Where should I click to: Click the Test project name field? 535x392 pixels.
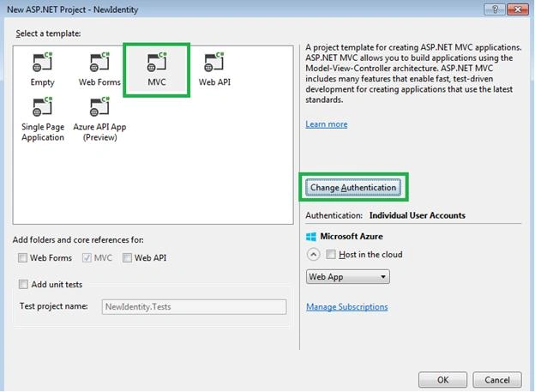click(194, 306)
